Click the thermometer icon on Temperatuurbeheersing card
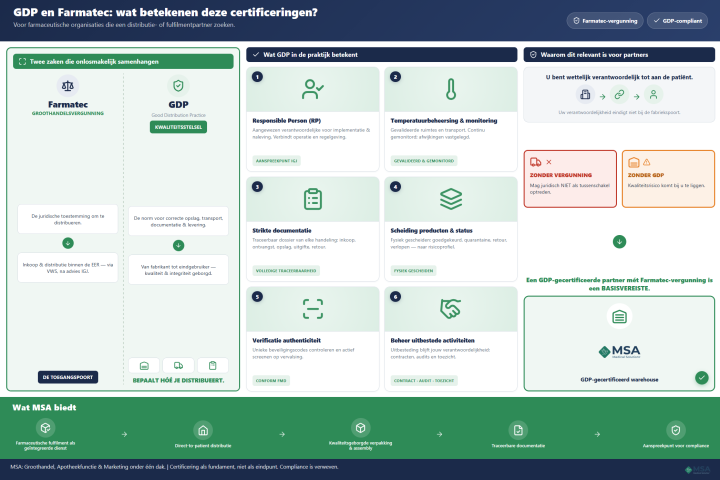Screen dimensions: 720x480 [x=451, y=89]
